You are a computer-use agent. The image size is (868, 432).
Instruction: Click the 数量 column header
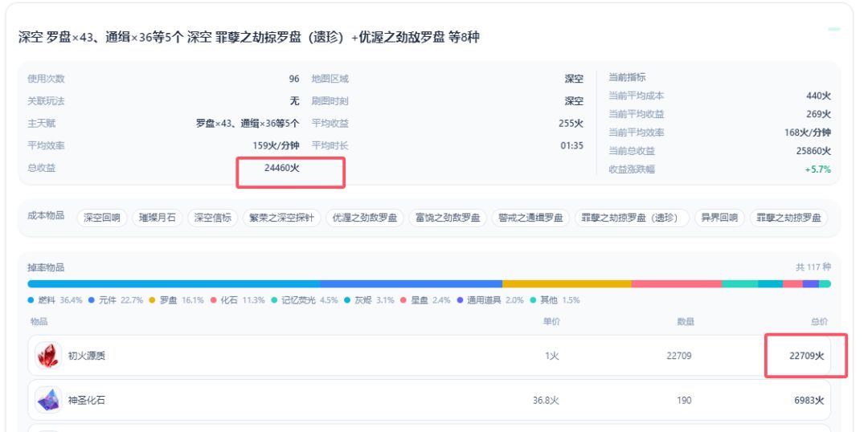coord(686,321)
